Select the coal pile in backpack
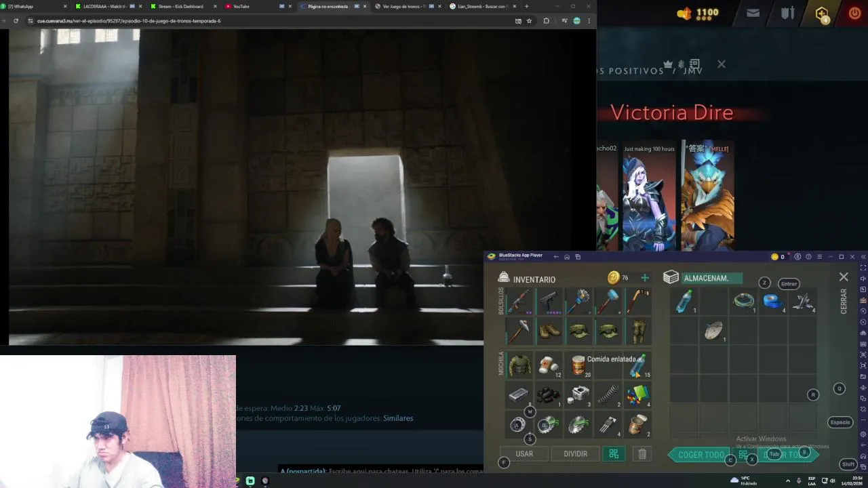This screenshot has width=868, height=488. [x=549, y=394]
